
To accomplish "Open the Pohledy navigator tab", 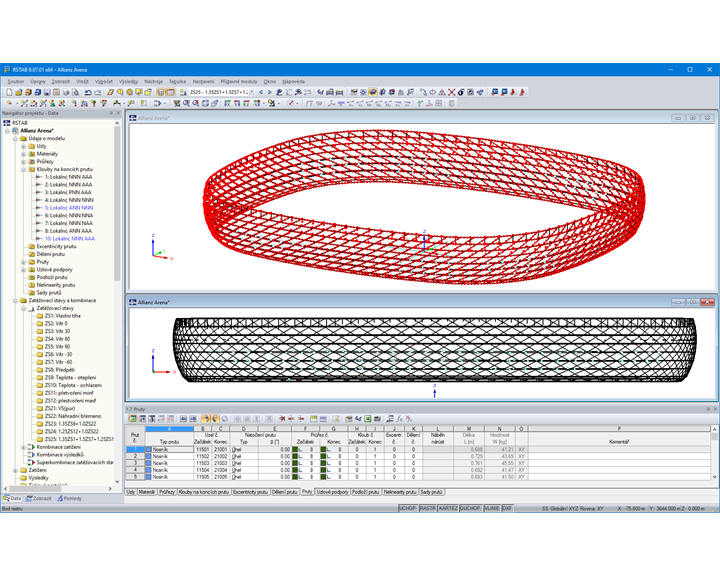I will click(x=69, y=498).
